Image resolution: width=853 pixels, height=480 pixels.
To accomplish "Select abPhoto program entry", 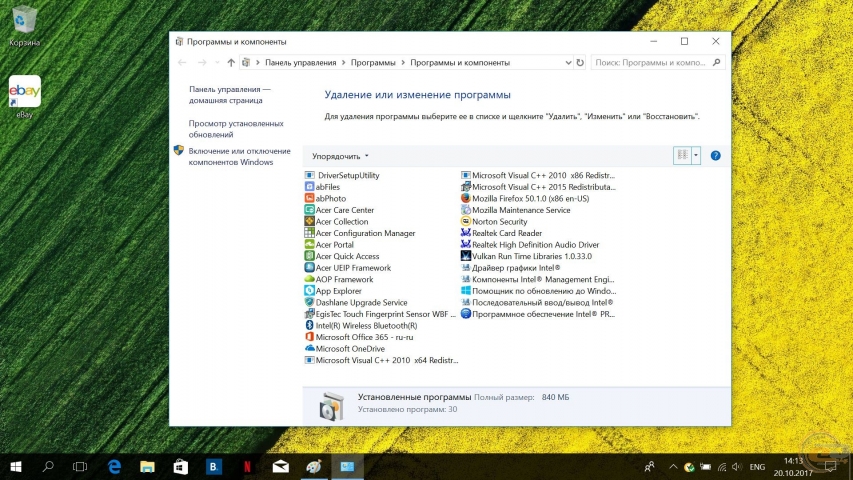I will tap(325, 198).
